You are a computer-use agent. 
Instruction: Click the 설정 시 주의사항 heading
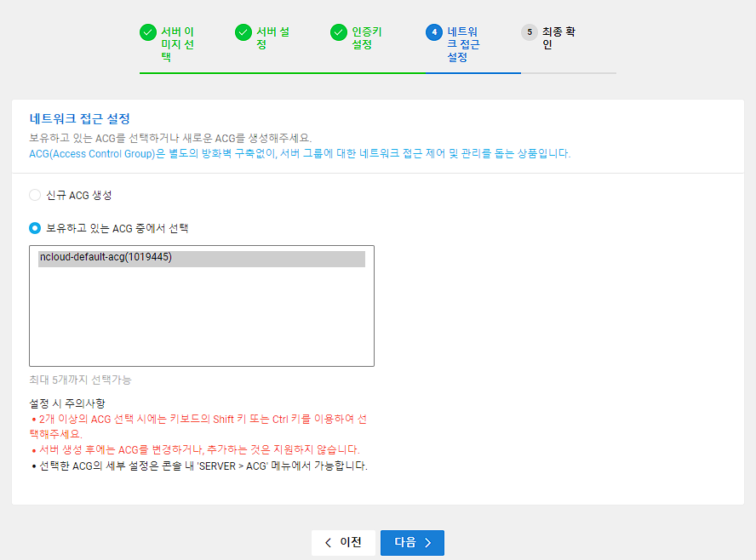[x=67, y=403]
